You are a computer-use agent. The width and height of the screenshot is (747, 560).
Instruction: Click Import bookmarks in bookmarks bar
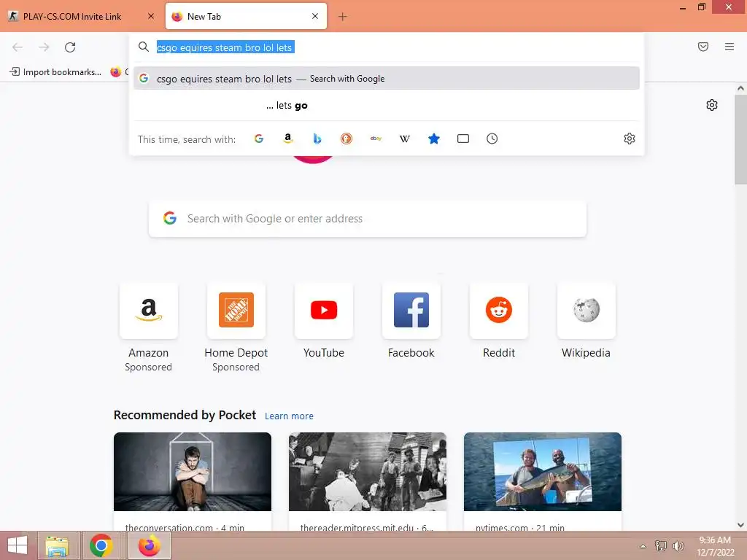[x=55, y=72]
